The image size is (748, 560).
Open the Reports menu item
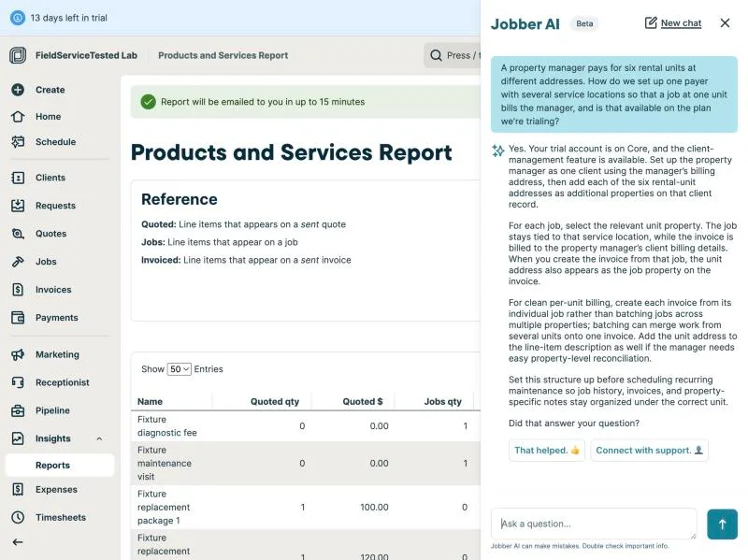coord(60,465)
